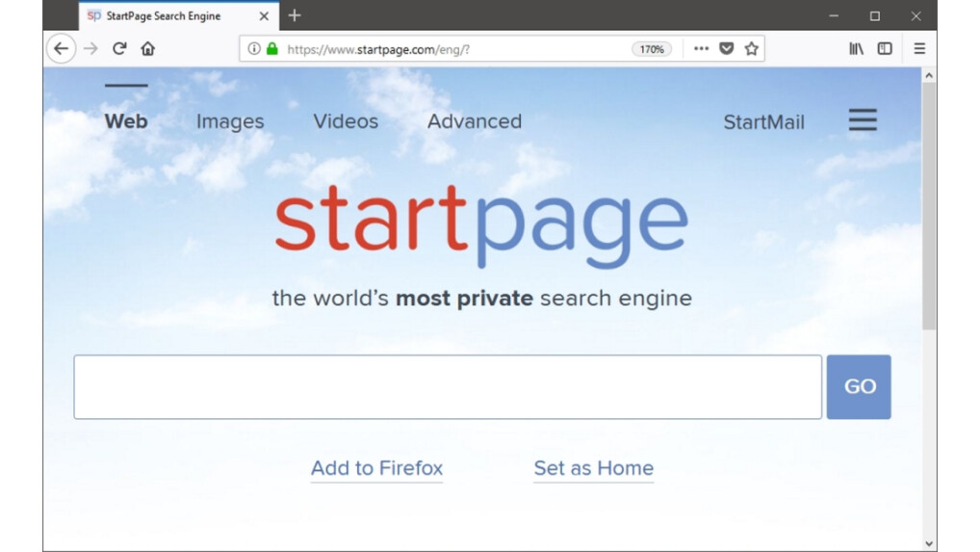Screen dimensions: 980x552
Task: Click the Set as Home link
Action: point(594,468)
